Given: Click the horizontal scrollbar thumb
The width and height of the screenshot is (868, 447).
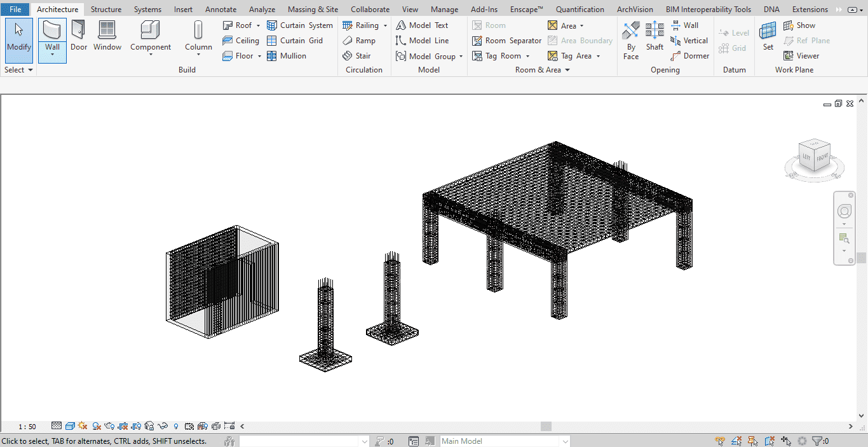Looking at the screenshot, I should coord(546,427).
